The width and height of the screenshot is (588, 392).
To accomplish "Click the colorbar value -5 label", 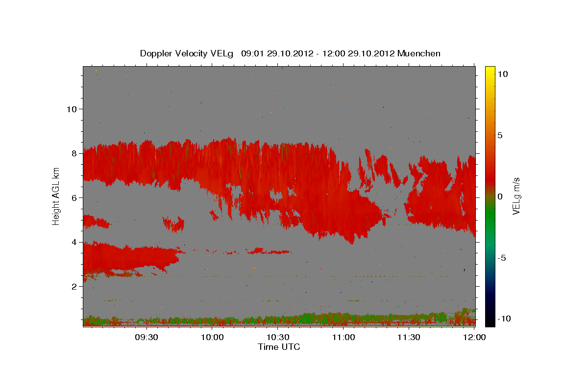I will pyautogui.click(x=502, y=258).
